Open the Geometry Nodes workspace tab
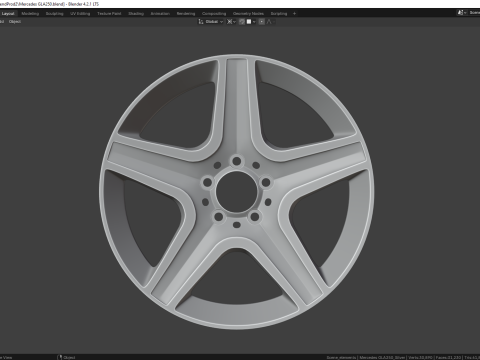This screenshot has height=360, width=480. tap(248, 14)
